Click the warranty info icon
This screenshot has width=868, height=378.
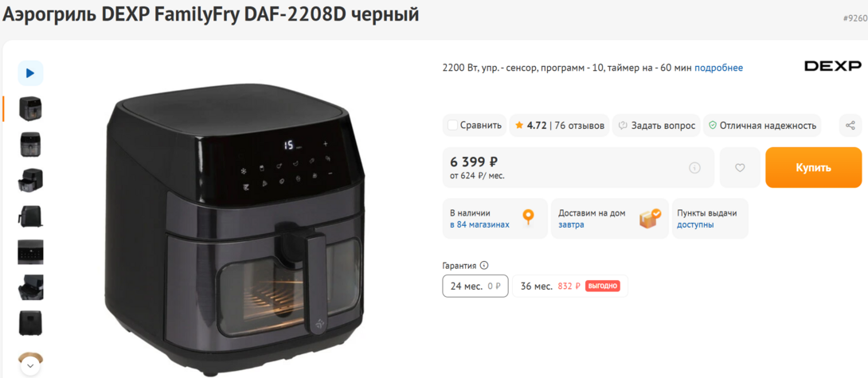(x=484, y=266)
